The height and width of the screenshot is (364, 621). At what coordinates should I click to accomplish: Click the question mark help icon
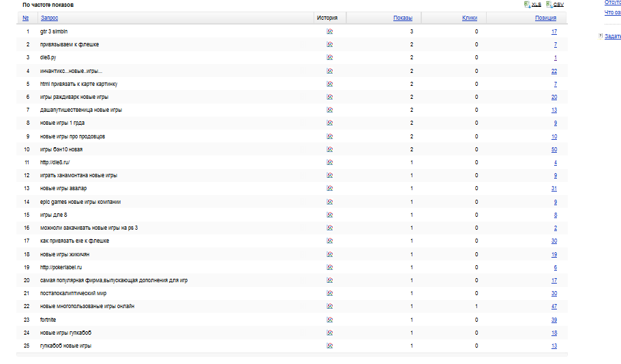[x=600, y=35]
